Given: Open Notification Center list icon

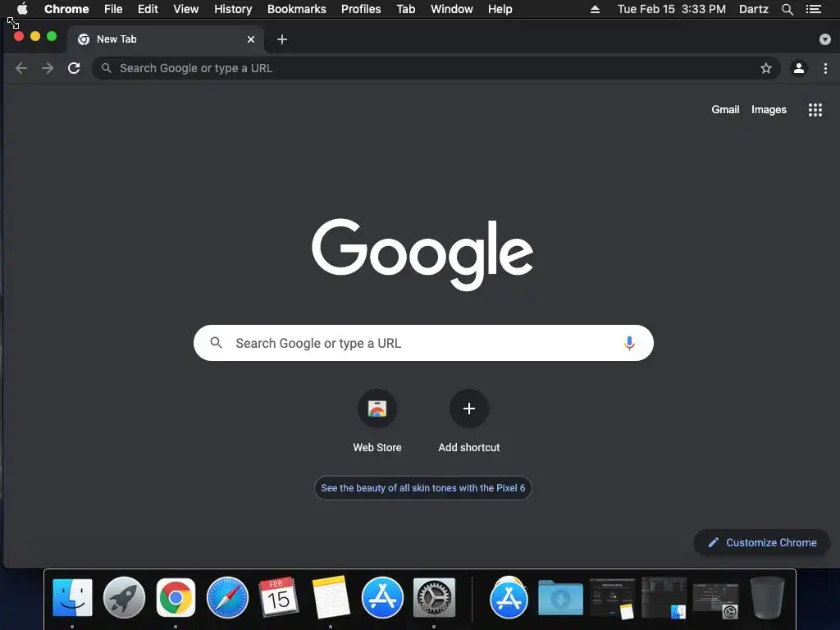Looking at the screenshot, I should click(814, 9).
